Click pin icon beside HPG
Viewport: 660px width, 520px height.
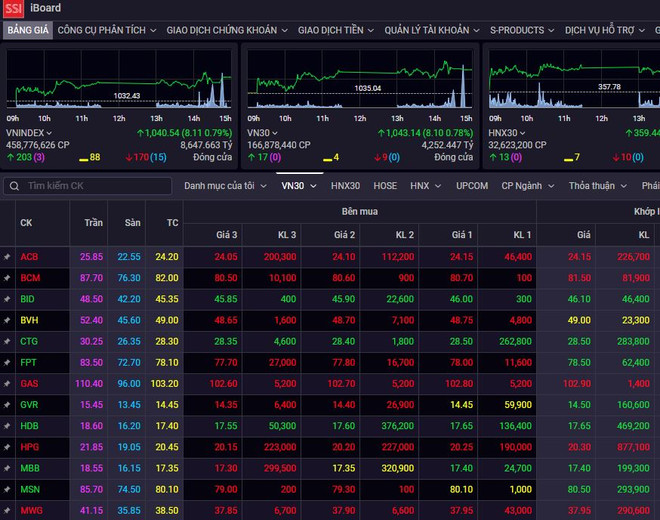click(x=7, y=447)
